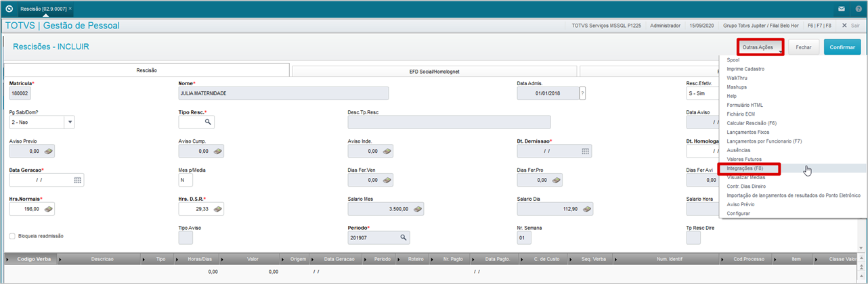Viewport: 868px width, 284px height.
Task: Click the Nome field JULIA MATERNIDADE
Action: [284, 93]
